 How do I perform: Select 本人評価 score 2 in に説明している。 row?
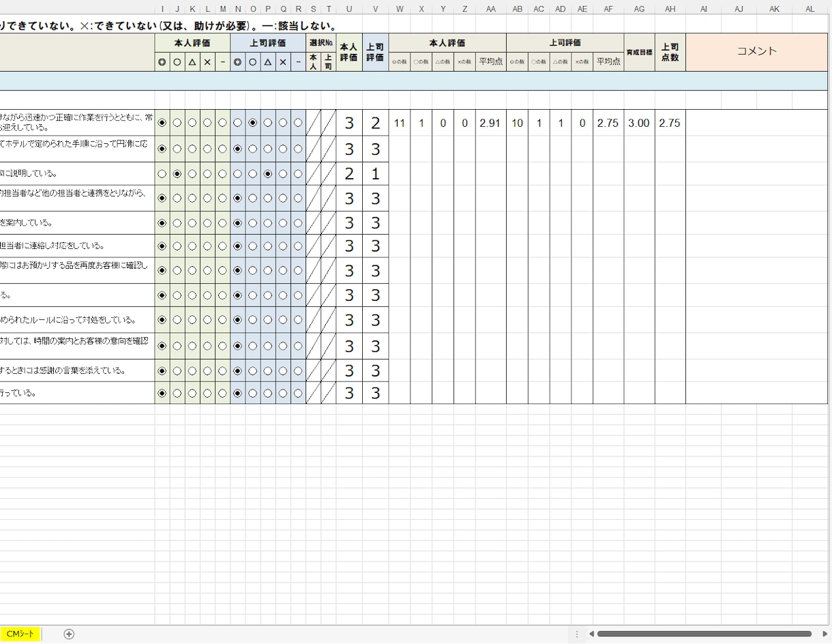(x=349, y=174)
